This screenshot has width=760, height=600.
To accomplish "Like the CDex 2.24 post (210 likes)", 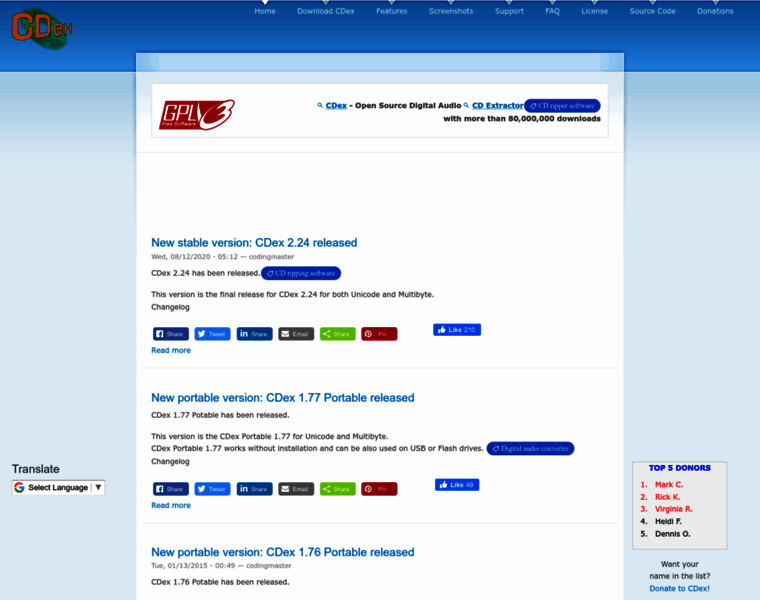I will pos(457,330).
